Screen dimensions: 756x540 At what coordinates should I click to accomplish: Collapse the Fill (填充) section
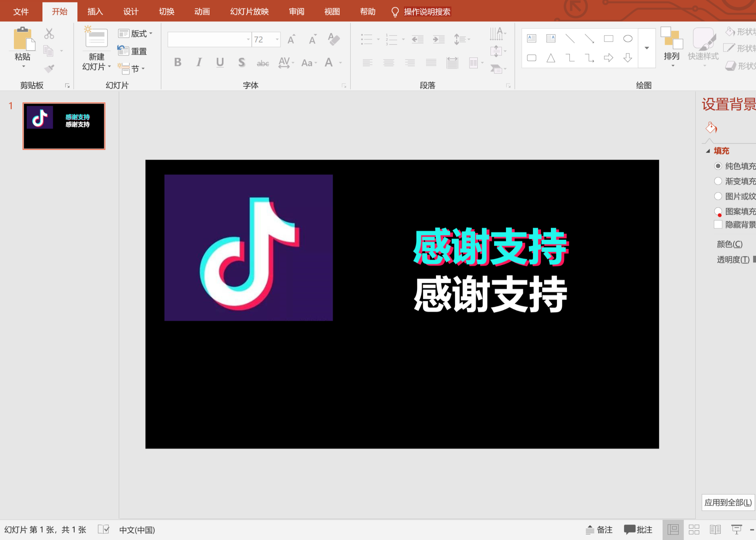coord(708,151)
